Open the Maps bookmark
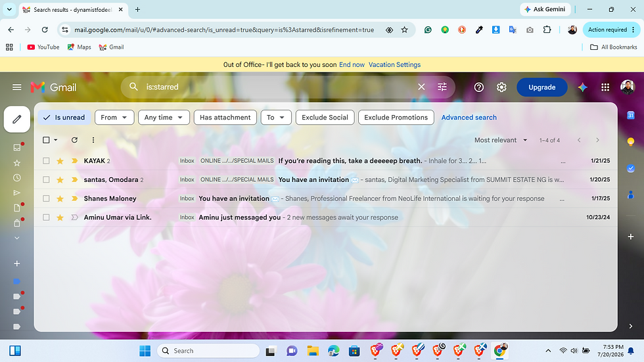The image size is (644, 362). point(79,47)
